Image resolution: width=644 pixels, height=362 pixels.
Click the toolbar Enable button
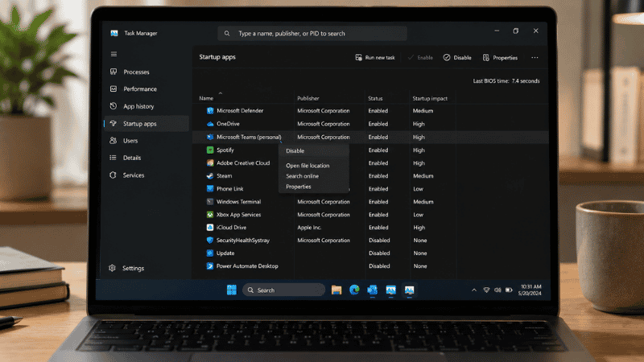point(420,57)
